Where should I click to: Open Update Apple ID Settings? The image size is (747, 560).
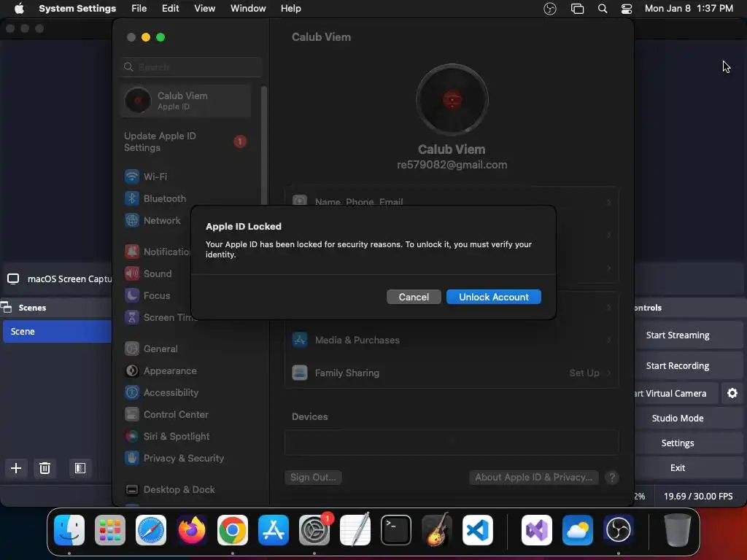tap(186, 141)
